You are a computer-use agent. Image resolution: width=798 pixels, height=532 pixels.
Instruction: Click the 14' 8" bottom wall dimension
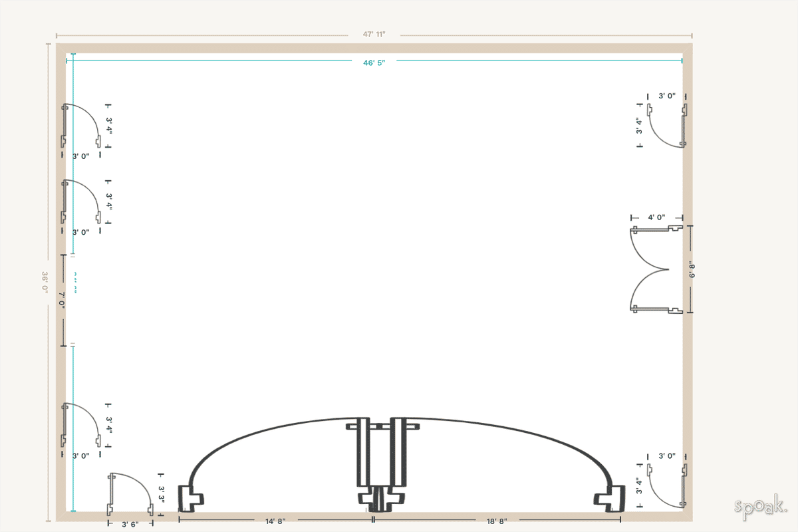(275, 522)
